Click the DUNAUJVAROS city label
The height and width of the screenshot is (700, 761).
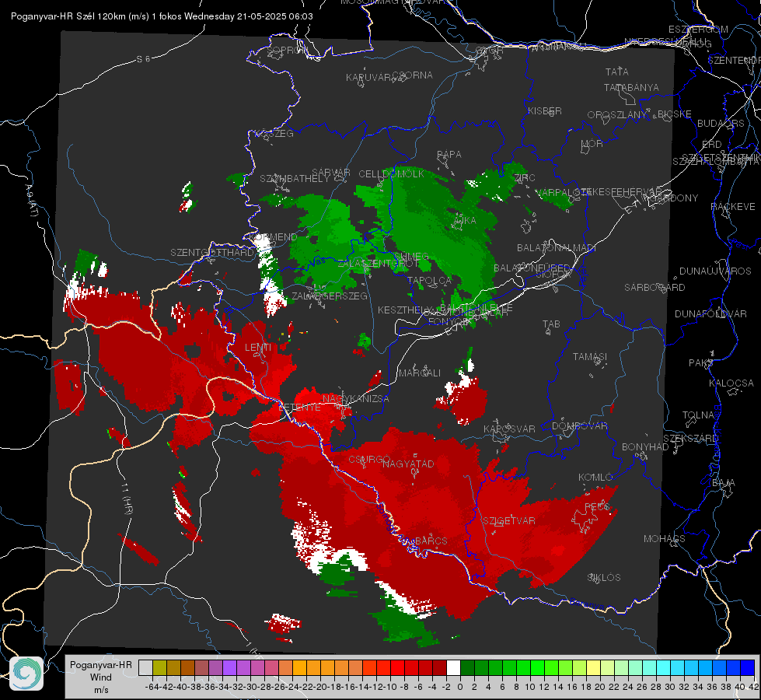click(x=715, y=271)
